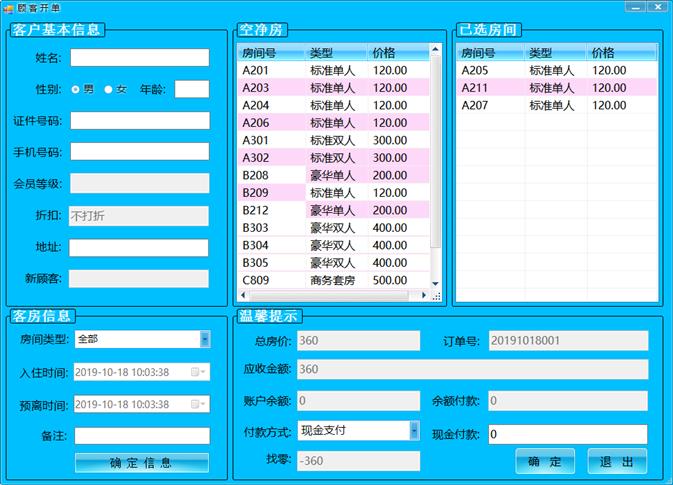
Task: Open the 预离时间 date picker dropdown
Action: (204, 405)
